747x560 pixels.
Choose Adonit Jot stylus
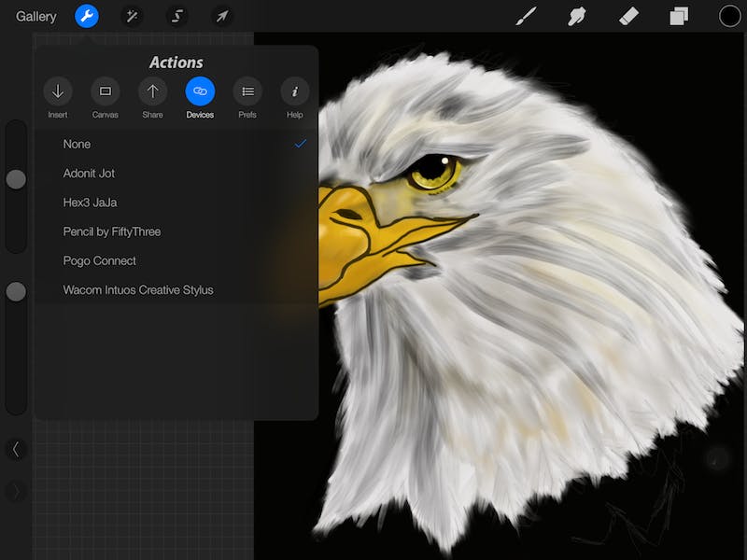(x=90, y=174)
